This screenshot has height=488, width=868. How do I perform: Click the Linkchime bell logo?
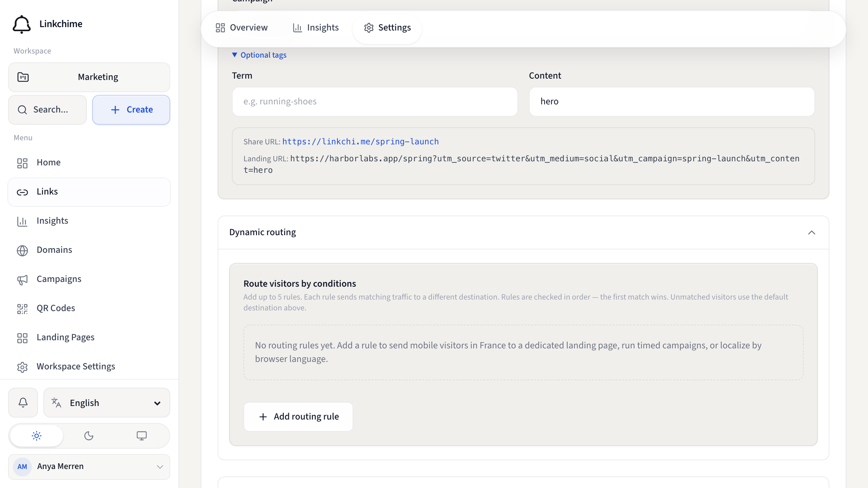point(22,24)
